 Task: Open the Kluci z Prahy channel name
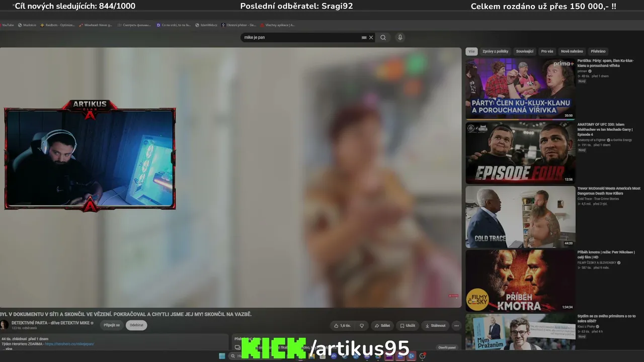click(x=586, y=326)
